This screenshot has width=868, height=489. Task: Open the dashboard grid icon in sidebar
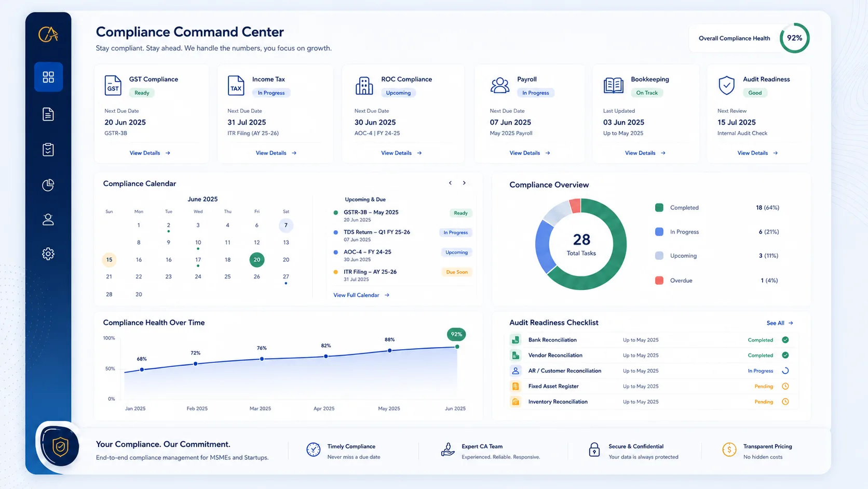pos(48,77)
